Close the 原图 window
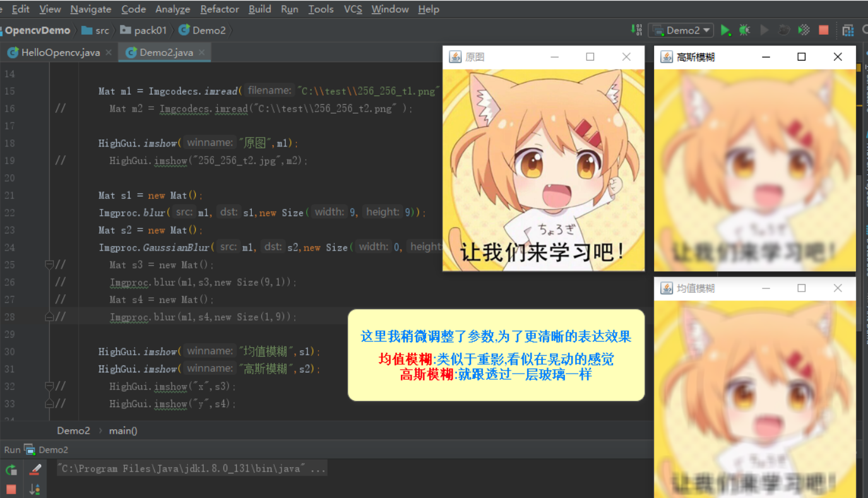This screenshot has height=498, width=868. [626, 57]
